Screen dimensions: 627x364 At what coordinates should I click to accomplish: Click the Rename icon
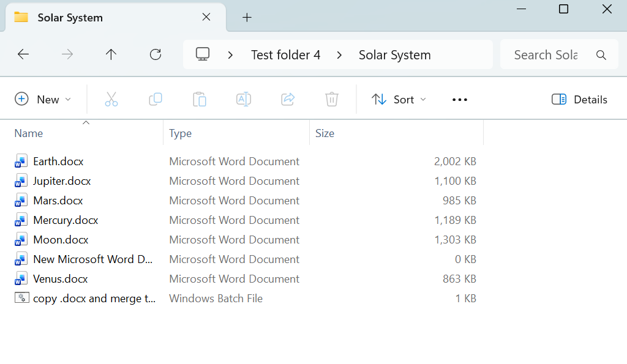[x=244, y=99]
